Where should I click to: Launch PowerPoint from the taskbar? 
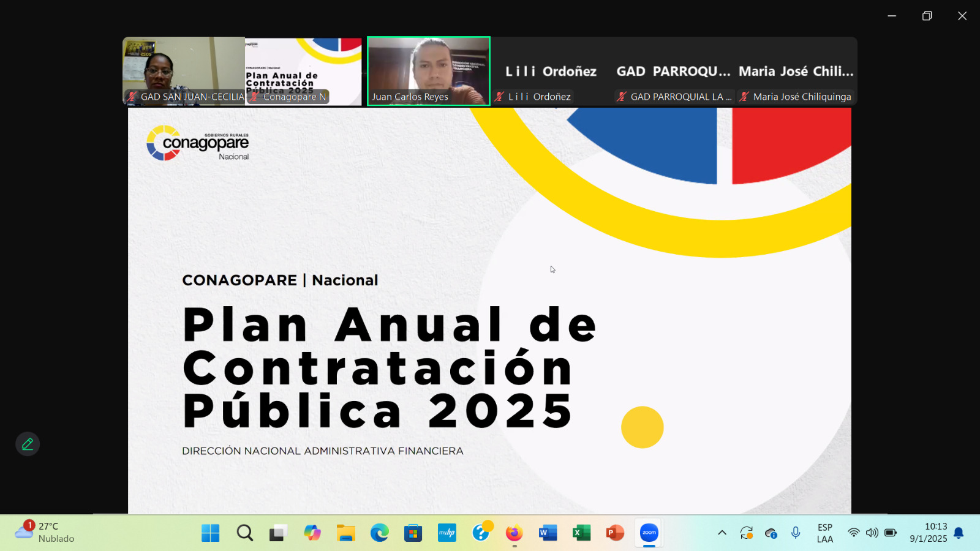point(615,533)
